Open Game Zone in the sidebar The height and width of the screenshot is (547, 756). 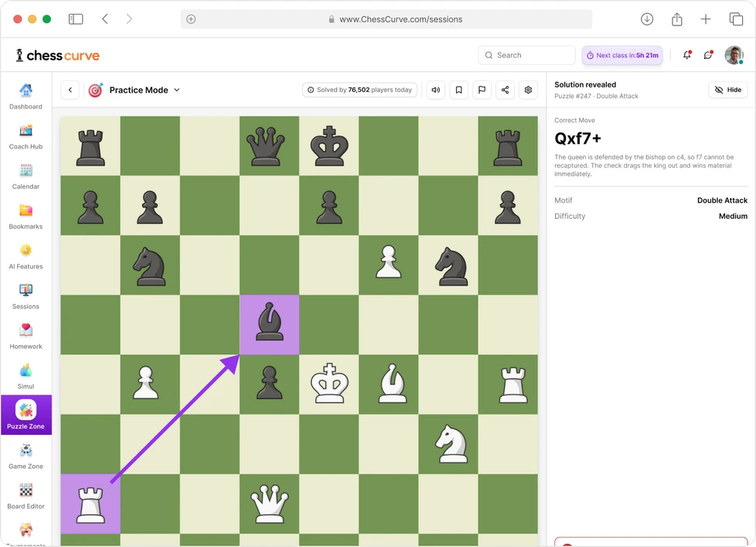point(26,457)
